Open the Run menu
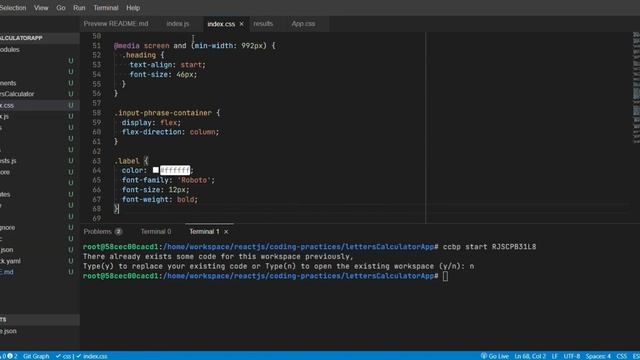640x360 pixels. (x=79, y=8)
